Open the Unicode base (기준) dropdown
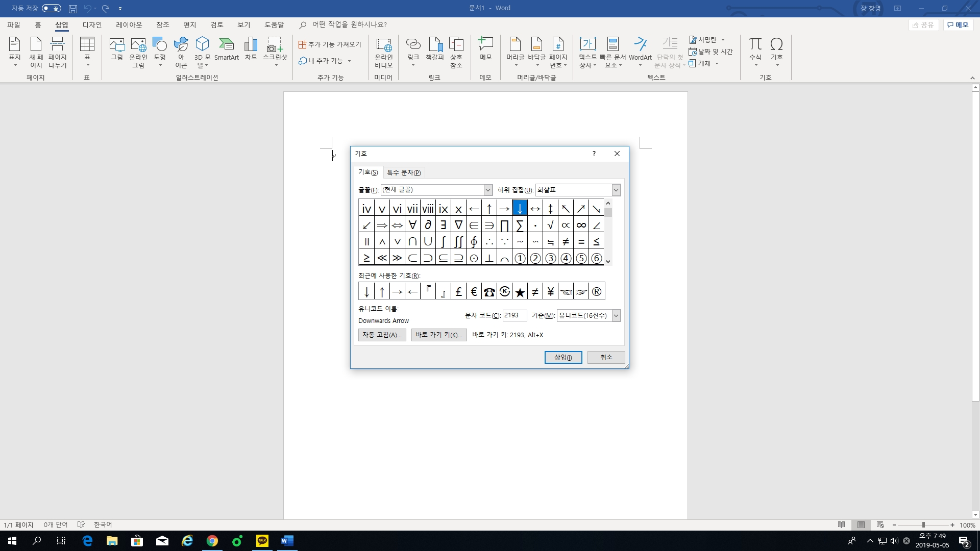The height and width of the screenshot is (551, 980). [616, 315]
